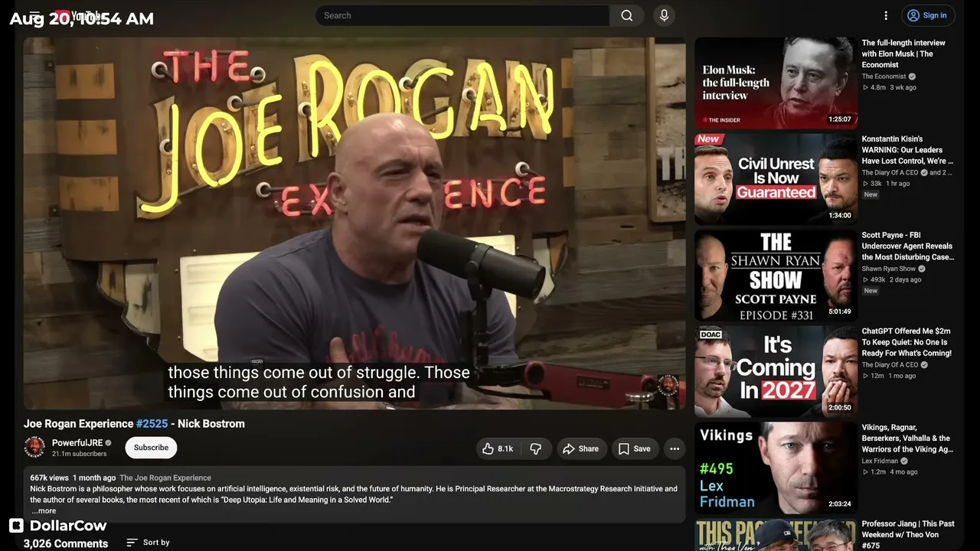Click the verified badge beside Lex Fridman
The image size is (980, 551).
(904, 461)
